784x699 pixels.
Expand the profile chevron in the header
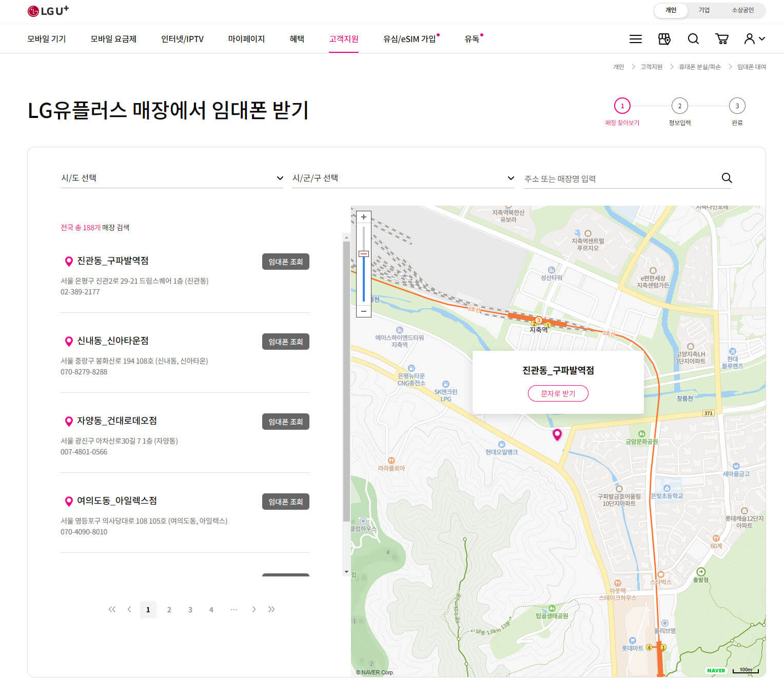click(x=761, y=38)
